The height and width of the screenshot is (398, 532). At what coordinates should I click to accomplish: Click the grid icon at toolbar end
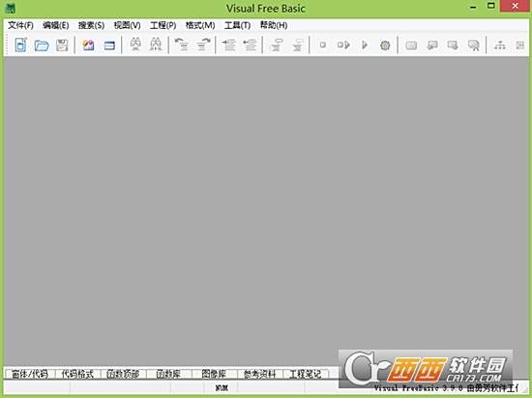pyautogui.click(x=520, y=46)
